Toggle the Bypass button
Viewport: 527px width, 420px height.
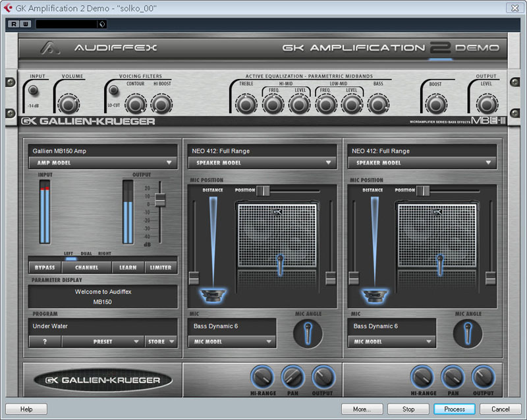(x=45, y=267)
